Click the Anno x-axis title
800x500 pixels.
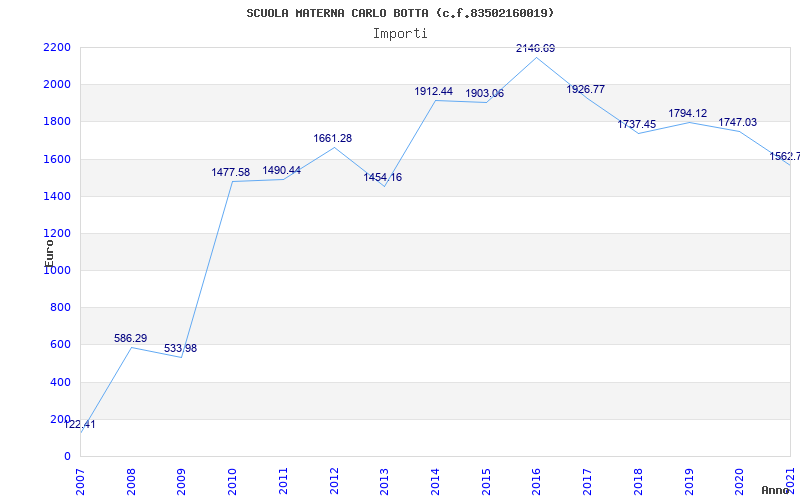click(x=776, y=490)
